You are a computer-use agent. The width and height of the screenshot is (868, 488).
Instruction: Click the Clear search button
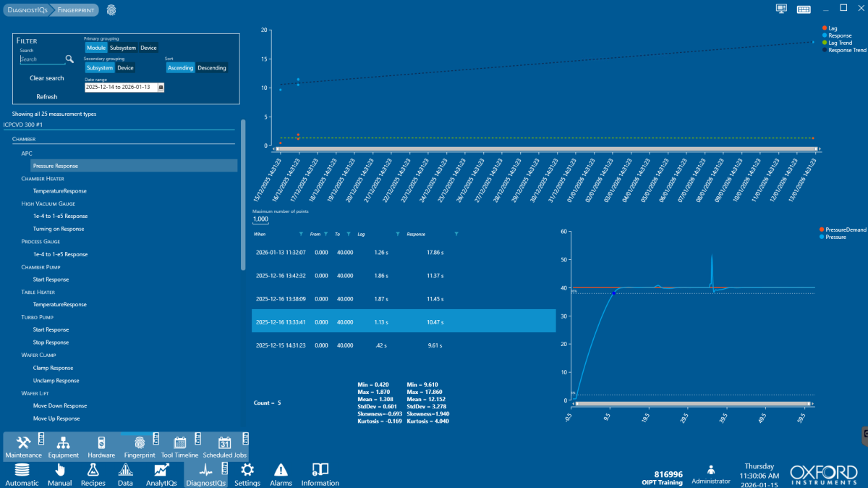[47, 78]
